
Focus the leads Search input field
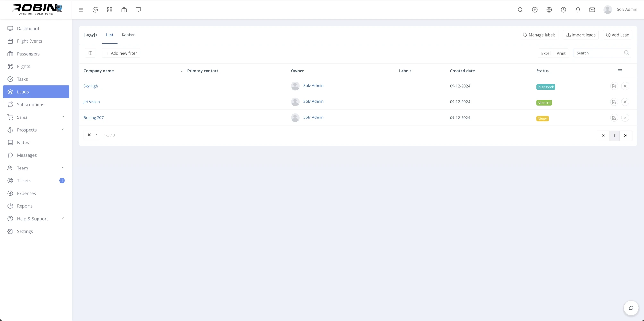599,53
